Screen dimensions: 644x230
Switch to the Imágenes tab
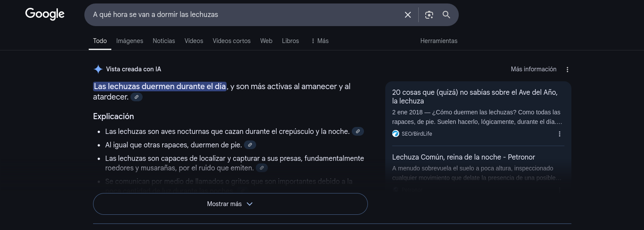tap(130, 41)
